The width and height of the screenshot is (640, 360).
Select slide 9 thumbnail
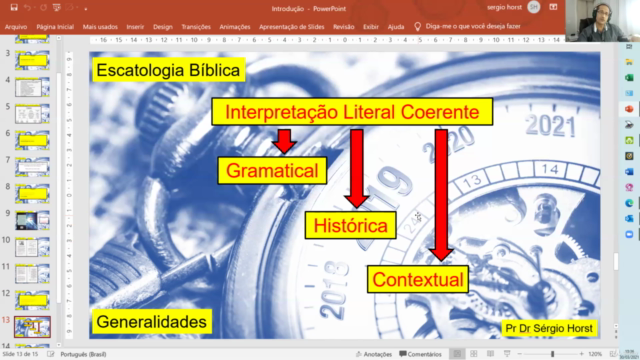click(x=32, y=220)
